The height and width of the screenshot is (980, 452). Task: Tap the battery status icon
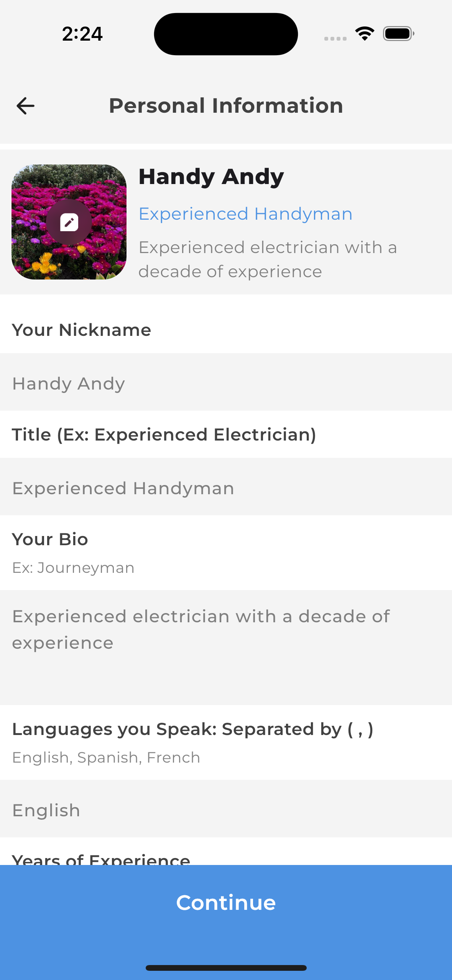click(398, 34)
